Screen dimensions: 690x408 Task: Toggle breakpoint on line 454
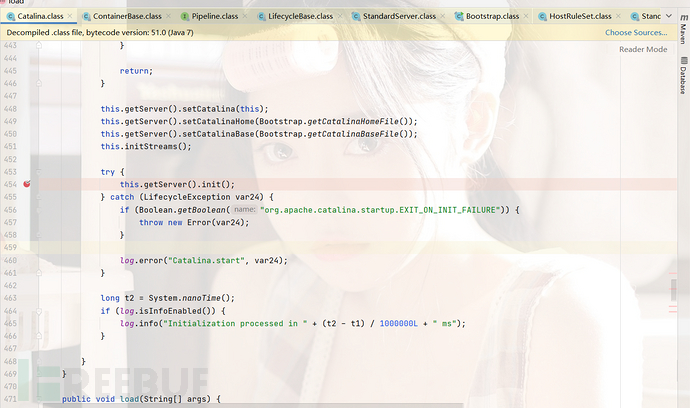(x=27, y=184)
